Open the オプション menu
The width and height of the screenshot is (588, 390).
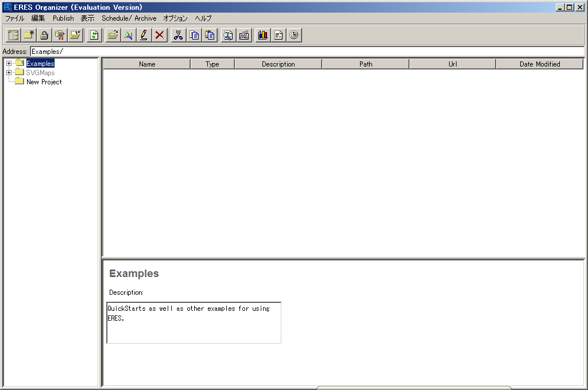pos(175,18)
